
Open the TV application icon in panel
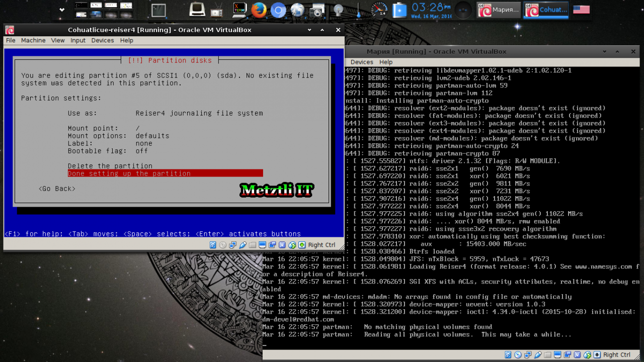[217, 10]
